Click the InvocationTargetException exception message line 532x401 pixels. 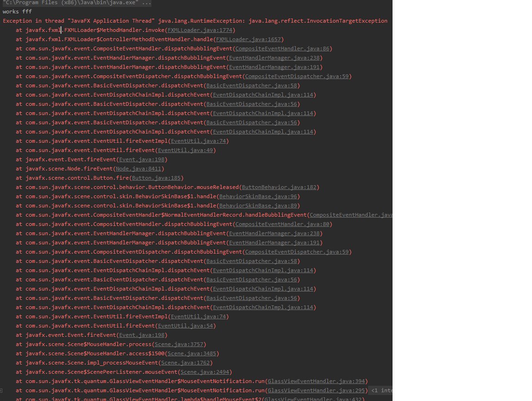(195, 21)
